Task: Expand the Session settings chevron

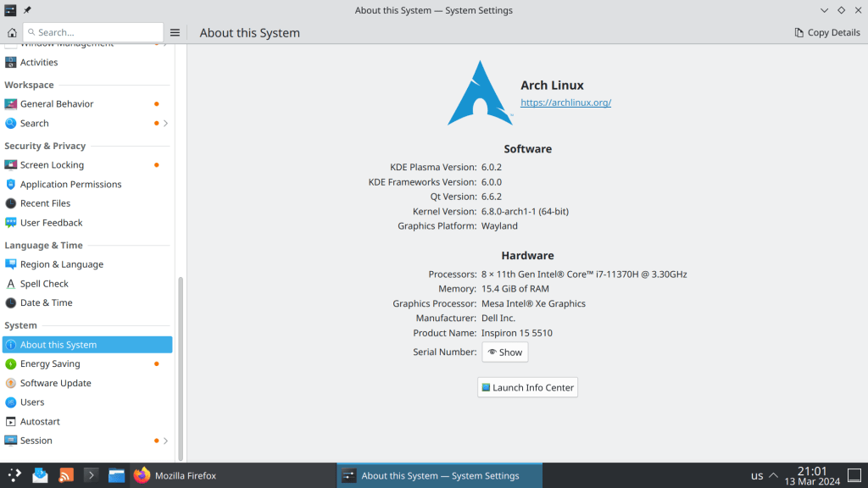Action: (165, 441)
